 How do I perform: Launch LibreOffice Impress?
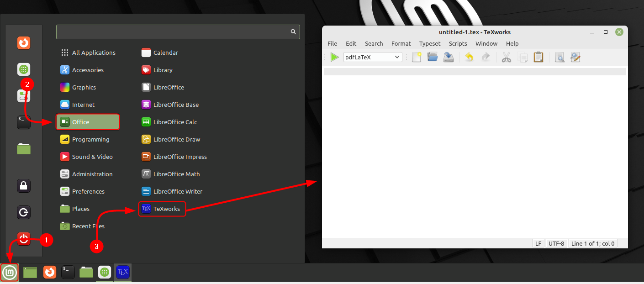[174, 157]
